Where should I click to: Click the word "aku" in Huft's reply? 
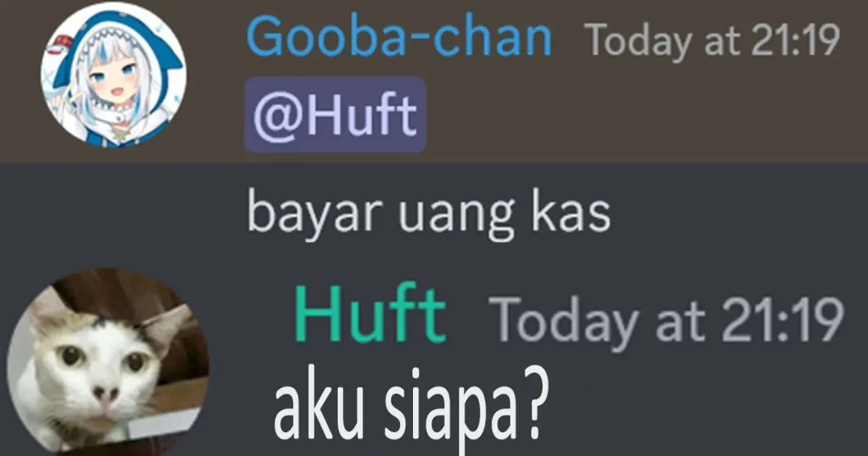[x=309, y=408]
